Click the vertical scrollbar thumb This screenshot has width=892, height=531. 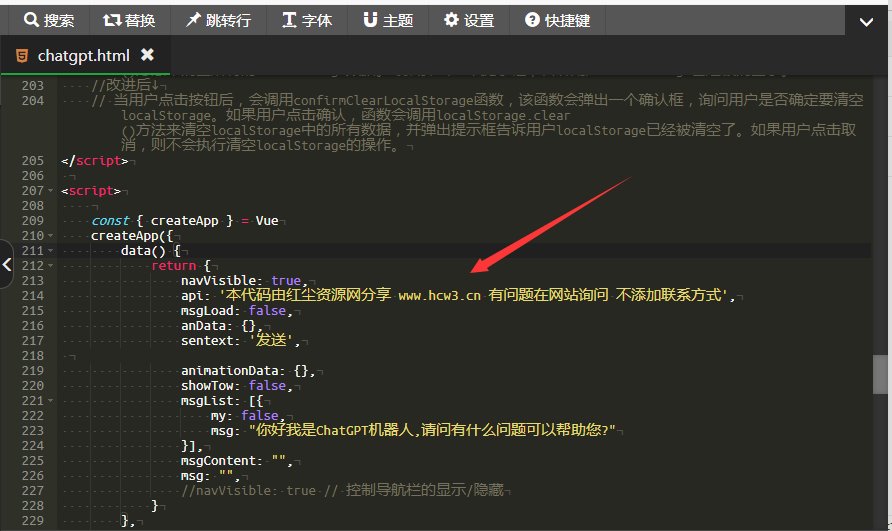pos(881,374)
